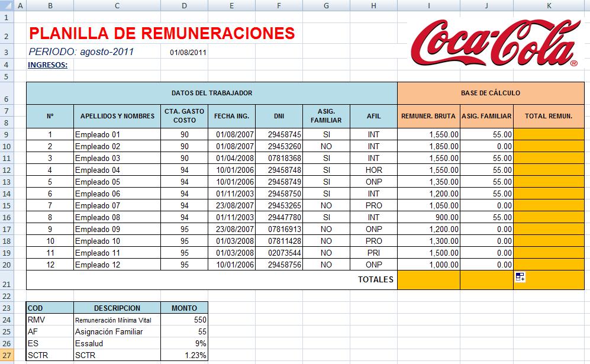This screenshot has height=364, width=590.
Task: Select empty TOTAL REMUN. cell for Empleado 01
Action: pyautogui.click(x=549, y=134)
